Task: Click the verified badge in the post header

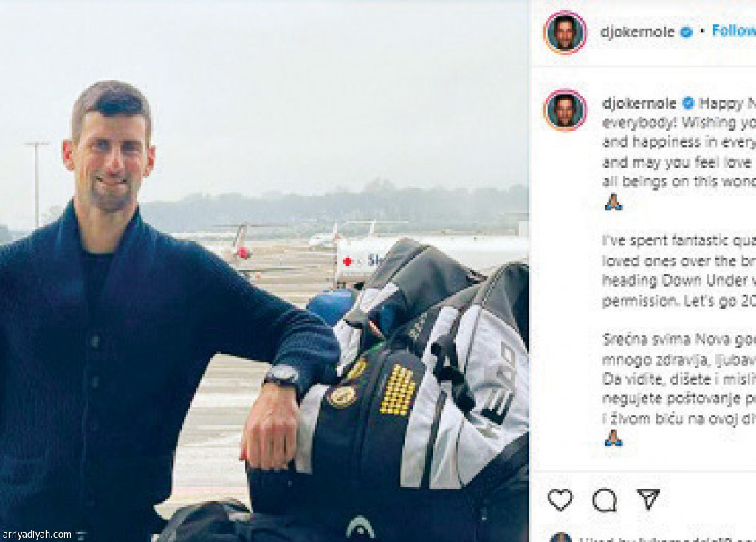Action: point(686,32)
